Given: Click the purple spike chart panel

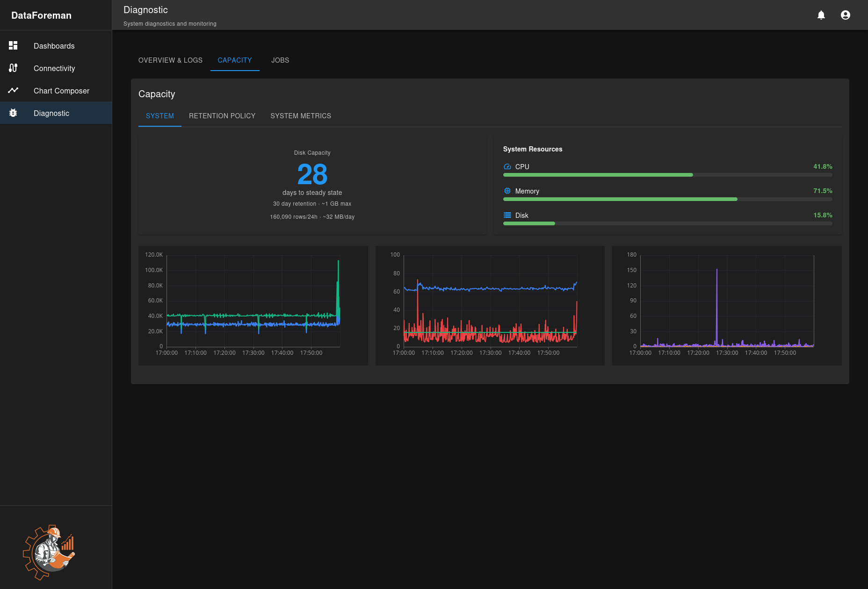Looking at the screenshot, I should pyautogui.click(x=726, y=305).
